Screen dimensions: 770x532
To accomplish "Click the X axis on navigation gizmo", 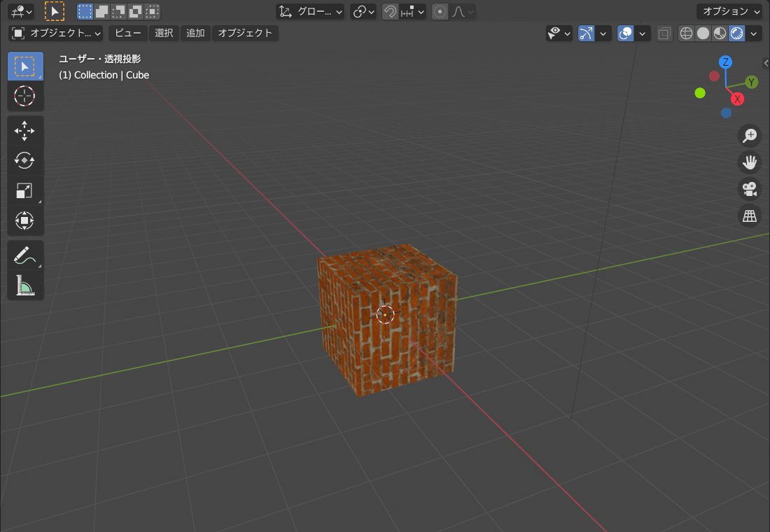I will pos(737,99).
